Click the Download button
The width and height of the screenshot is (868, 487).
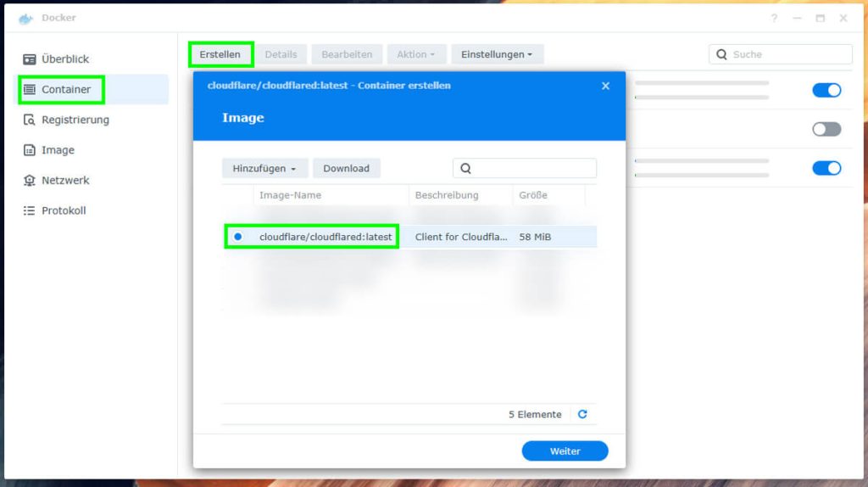pyautogui.click(x=347, y=169)
